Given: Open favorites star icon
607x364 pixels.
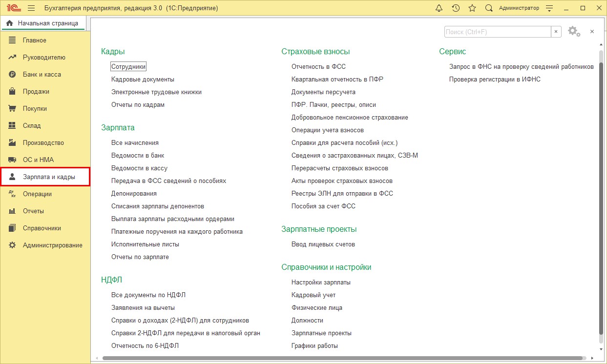Looking at the screenshot, I should point(472,8).
